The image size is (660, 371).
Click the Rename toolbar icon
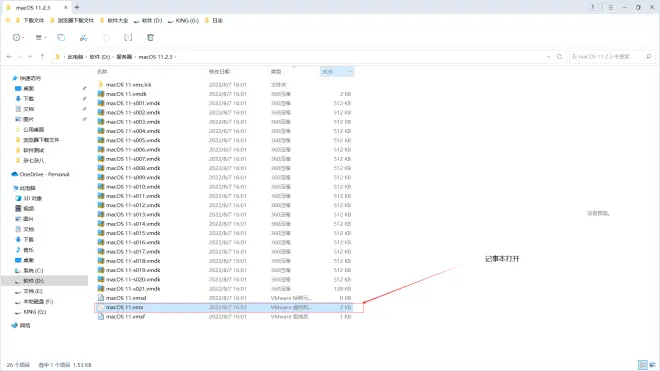[x=128, y=37]
